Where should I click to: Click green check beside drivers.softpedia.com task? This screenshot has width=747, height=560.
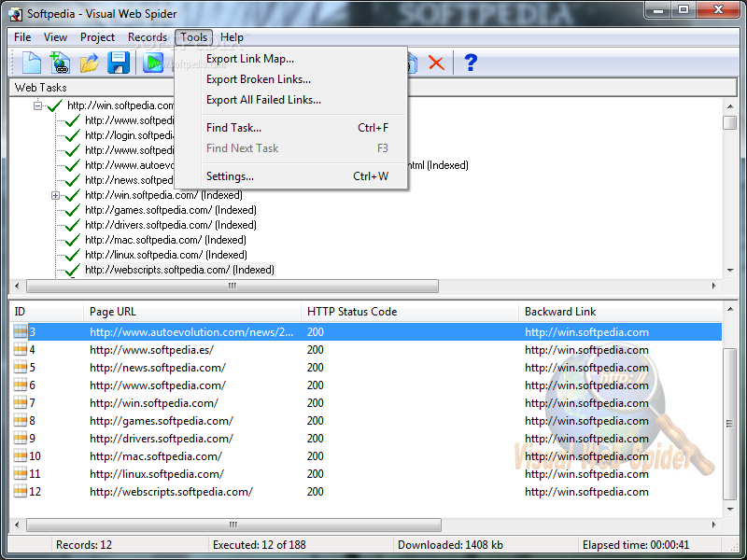pos(72,225)
